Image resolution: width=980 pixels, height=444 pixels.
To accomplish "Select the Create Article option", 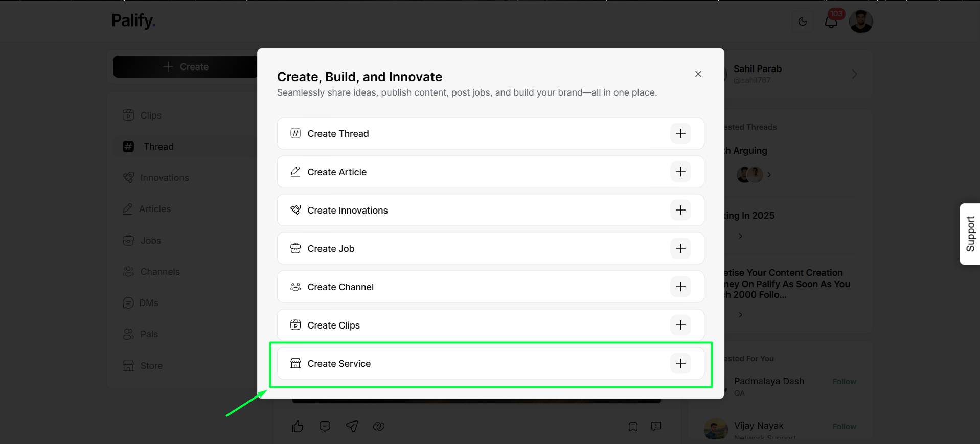I will coord(491,172).
